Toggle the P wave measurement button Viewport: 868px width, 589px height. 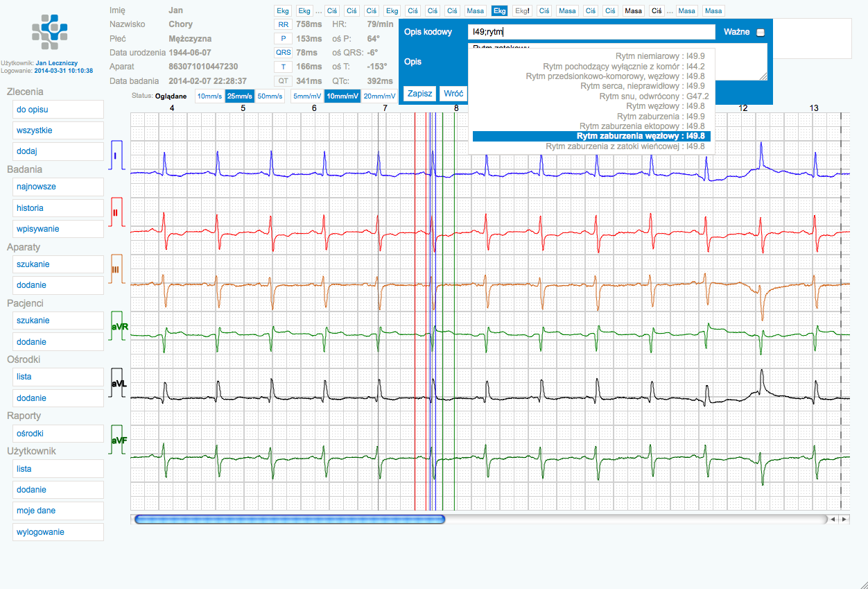point(283,38)
